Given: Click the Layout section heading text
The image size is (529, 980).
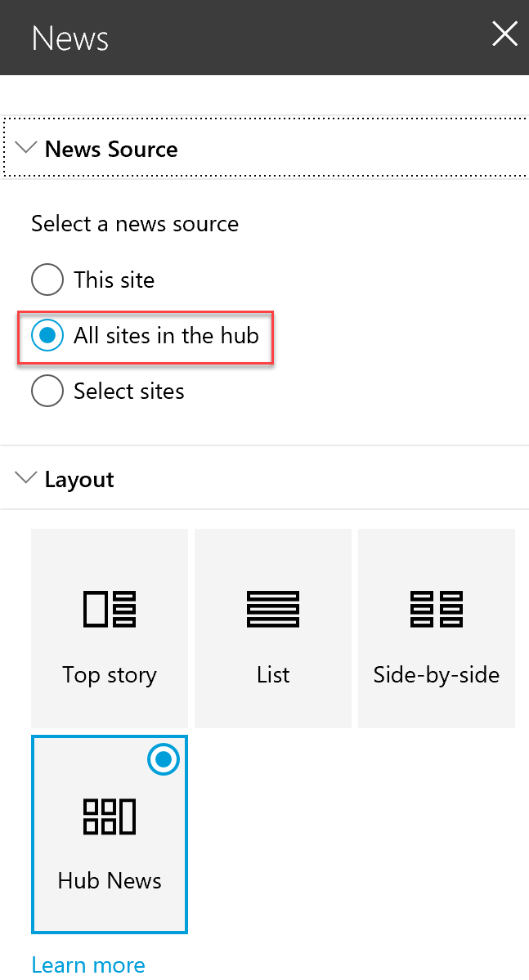Looking at the screenshot, I should (79, 480).
